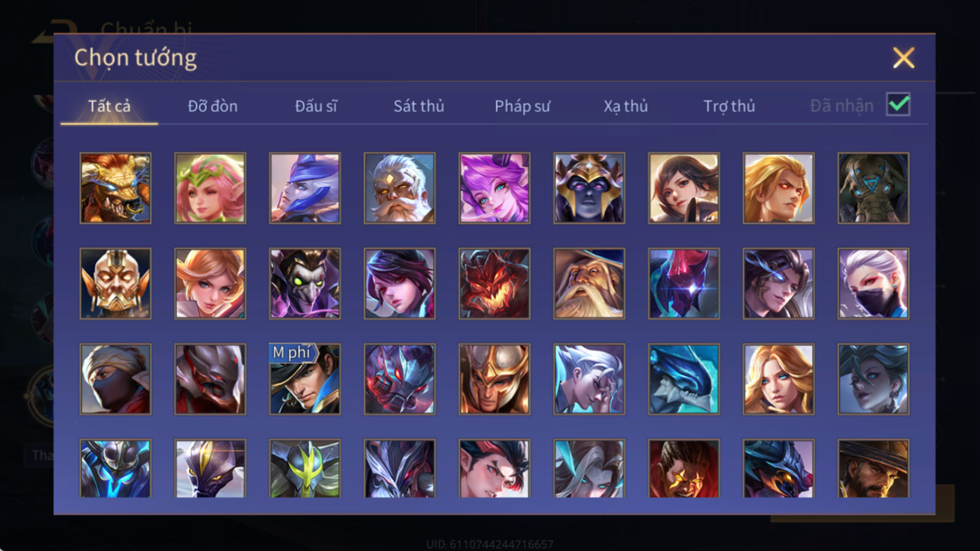Image resolution: width=980 pixels, height=551 pixels.
Task: Show the "Pháp sư" category
Action: click(x=522, y=106)
